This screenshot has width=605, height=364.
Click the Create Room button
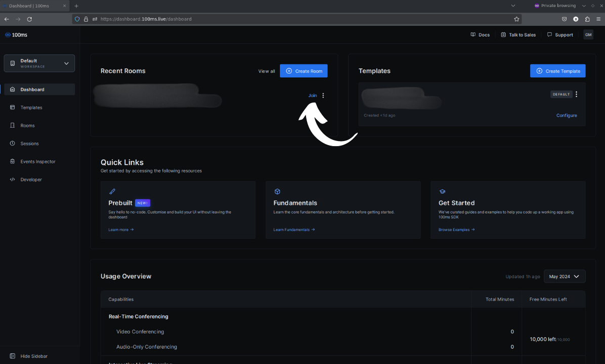(x=304, y=71)
